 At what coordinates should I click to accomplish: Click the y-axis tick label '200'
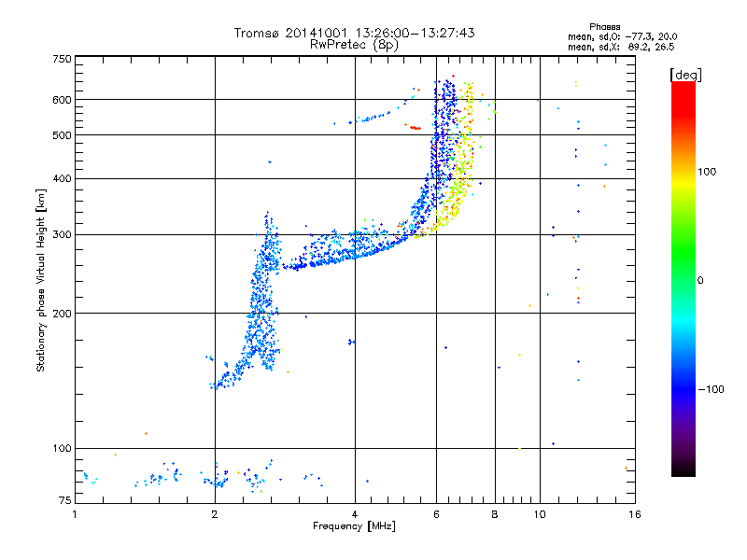(x=62, y=314)
